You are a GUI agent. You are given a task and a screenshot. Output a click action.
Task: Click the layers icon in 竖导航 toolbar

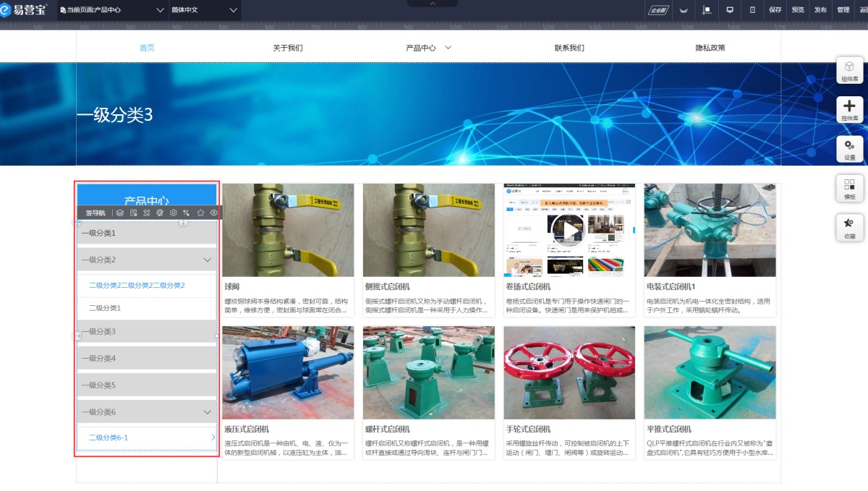tap(120, 213)
